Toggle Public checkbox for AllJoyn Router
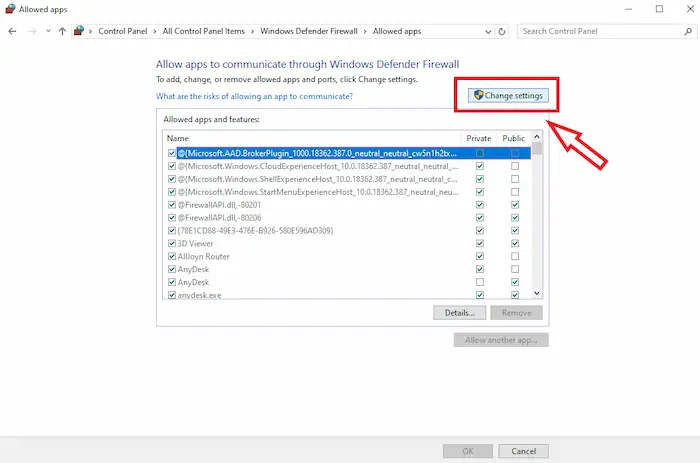700x463 pixels. coord(515,257)
